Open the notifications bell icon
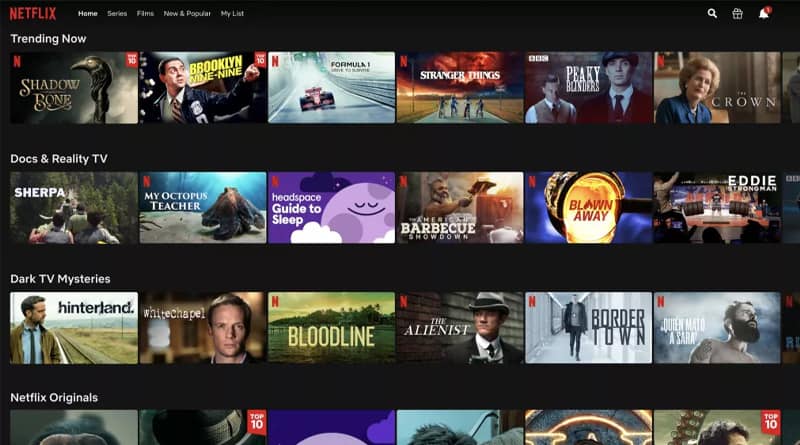800x445 pixels. coord(764,14)
